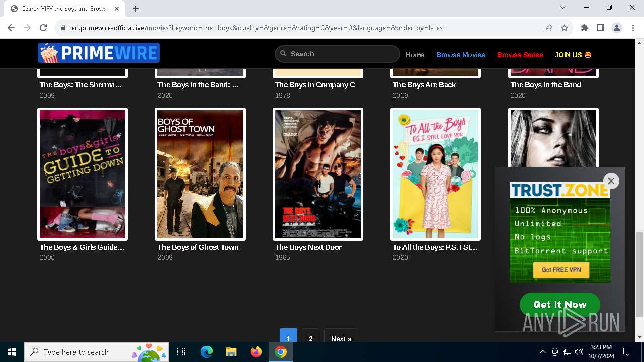Click To All the Boys: P.S. title

[x=435, y=247]
